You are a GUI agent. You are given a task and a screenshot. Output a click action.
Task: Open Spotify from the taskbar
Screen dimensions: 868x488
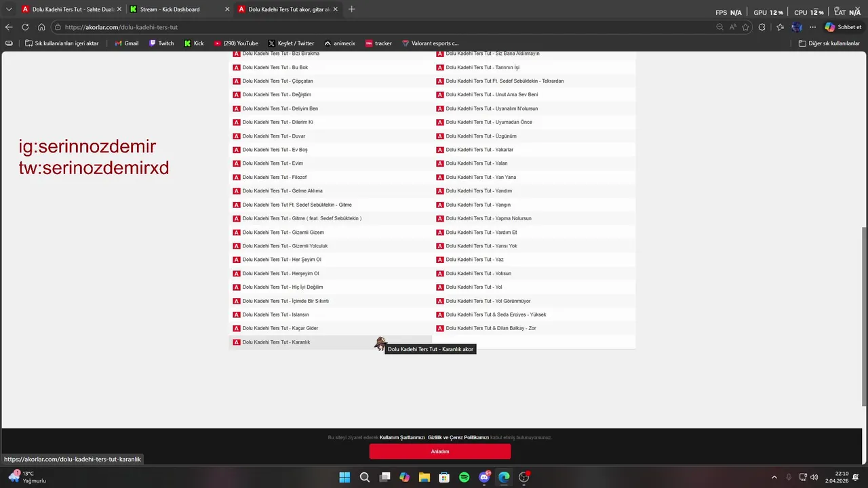[x=465, y=477]
